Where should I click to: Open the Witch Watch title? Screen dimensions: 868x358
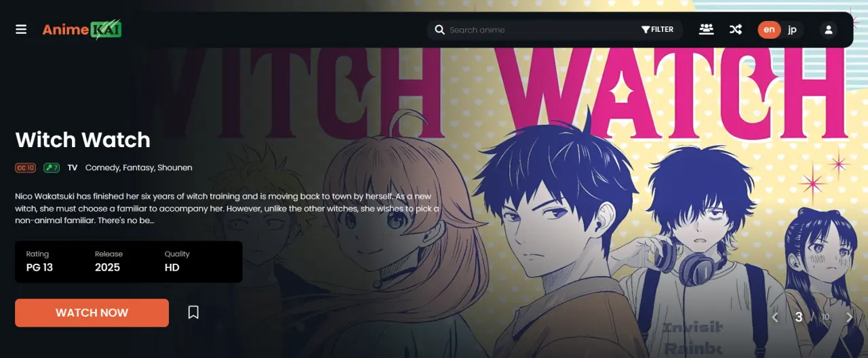[x=83, y=140]
